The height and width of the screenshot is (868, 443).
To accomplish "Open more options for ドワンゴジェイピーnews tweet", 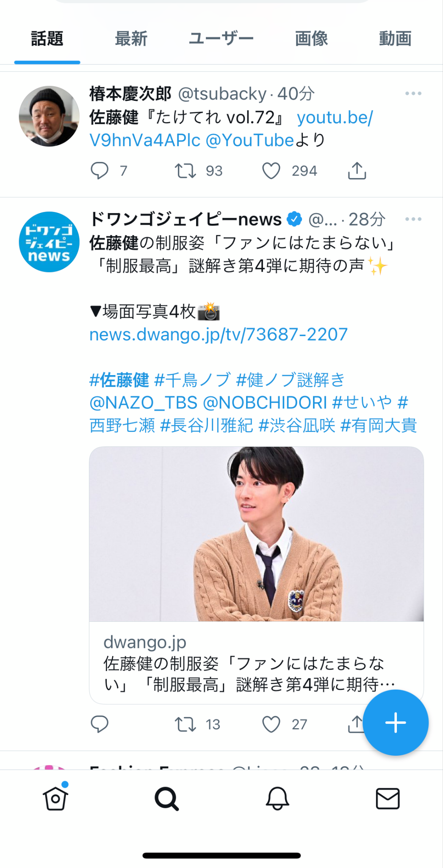I will (x=413, y=219).
